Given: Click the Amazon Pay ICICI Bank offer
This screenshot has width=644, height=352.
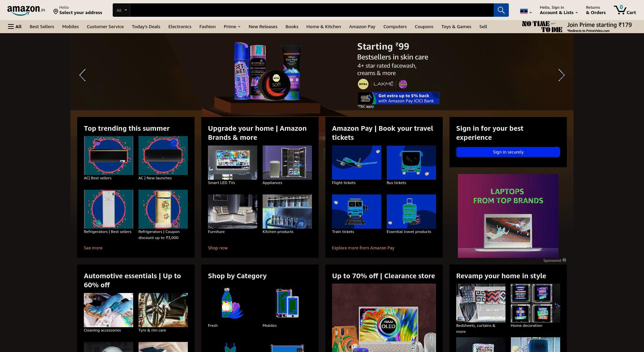Looking at the screenshot, I should coord(398,98).
